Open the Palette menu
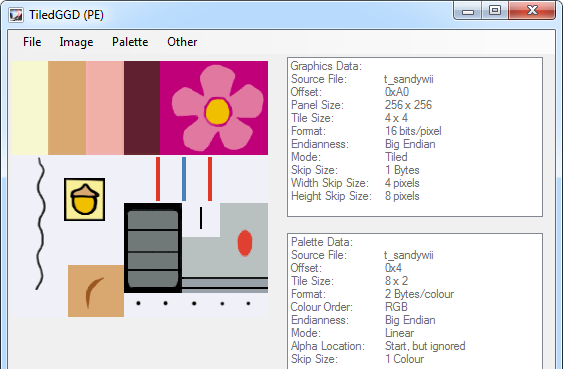 [x=130, y=42]
